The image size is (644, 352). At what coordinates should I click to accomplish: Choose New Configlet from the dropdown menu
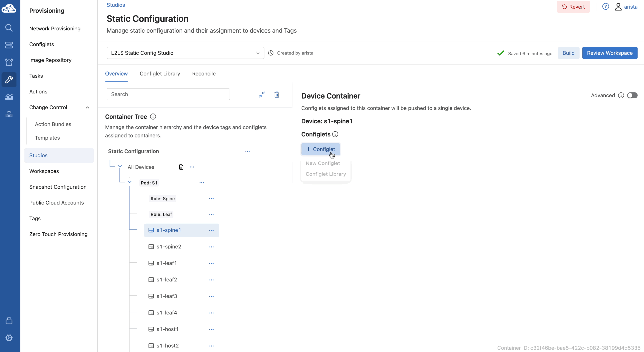(323, 163)
